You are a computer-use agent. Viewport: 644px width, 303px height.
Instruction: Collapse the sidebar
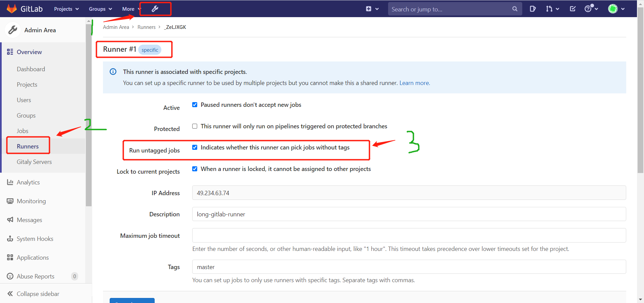click(37, 293)
